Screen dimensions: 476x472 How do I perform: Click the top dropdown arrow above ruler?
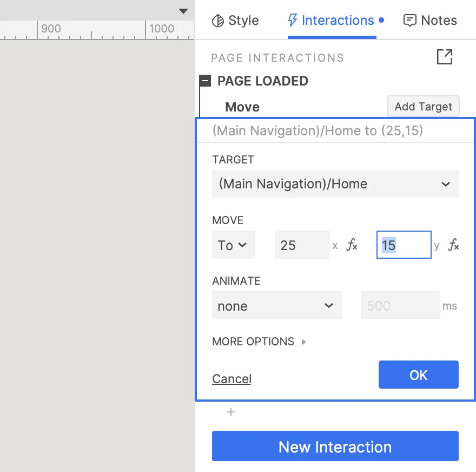point(183,11)
